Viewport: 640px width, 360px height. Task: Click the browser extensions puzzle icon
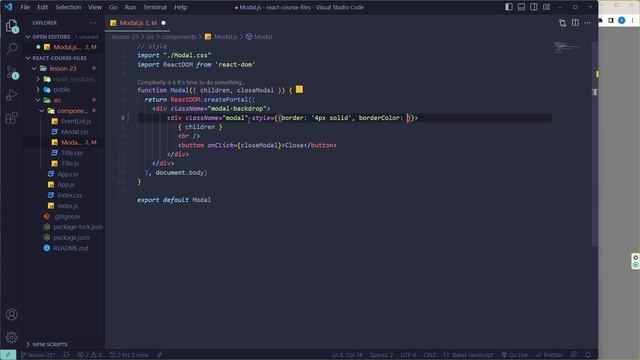click(x=601, y=20)
